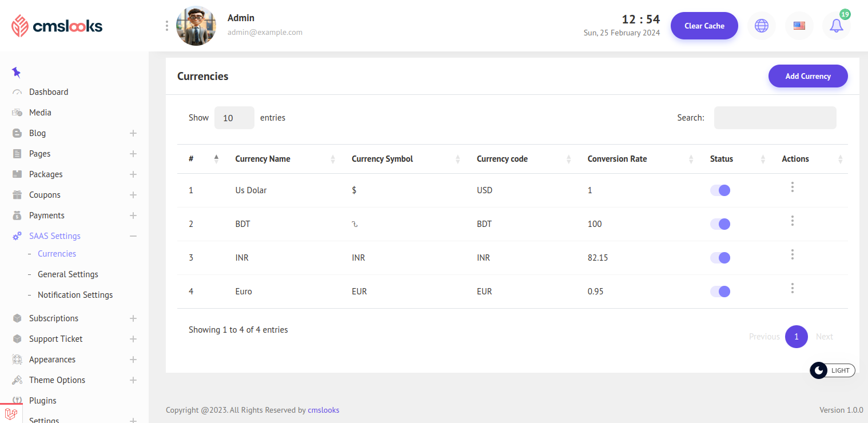Screen dimensions: 868x423
Task: Open General Settings submenu item
Action: tap(67, 274)
